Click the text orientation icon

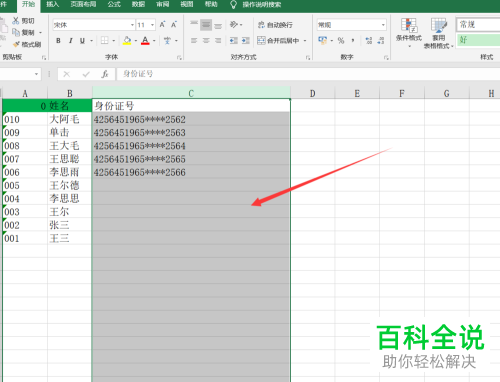pos(234,25)
